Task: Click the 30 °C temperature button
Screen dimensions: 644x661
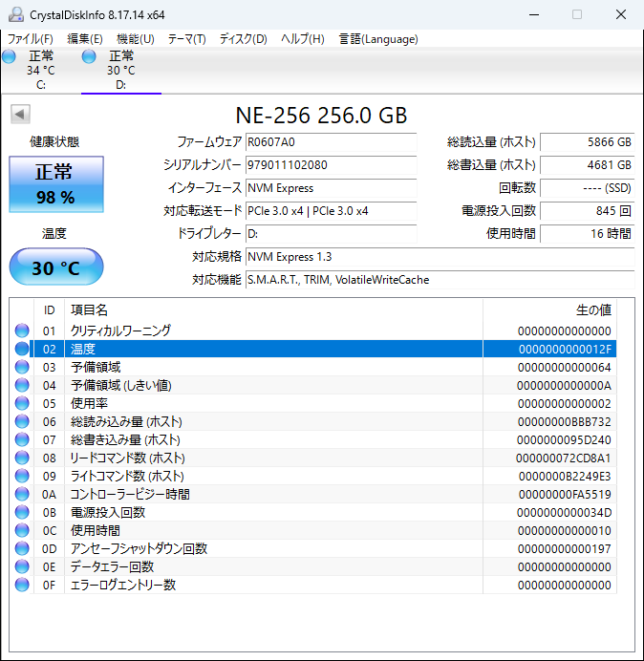Action: point(56,267)
